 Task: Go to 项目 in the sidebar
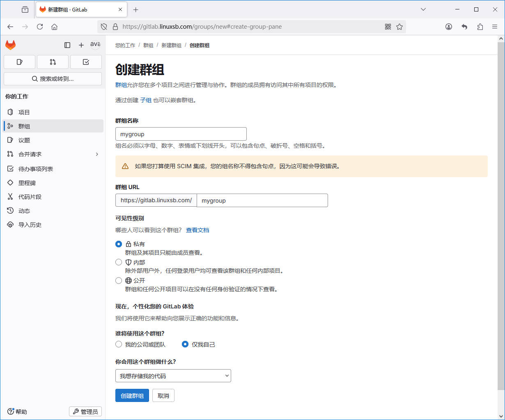tap(24, 112)
